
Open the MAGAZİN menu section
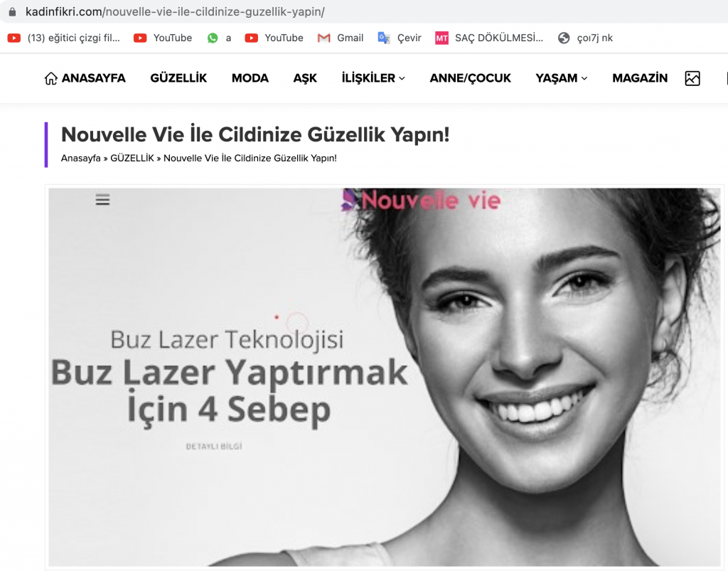(x=640, y=78)
